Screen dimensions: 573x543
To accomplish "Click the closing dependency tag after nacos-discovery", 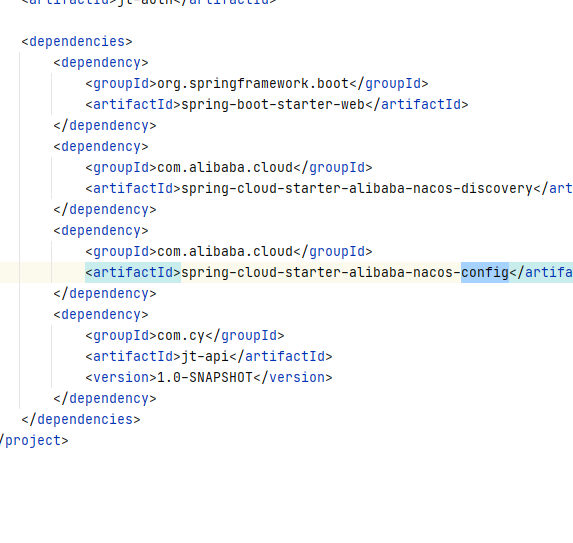I will click(105, 209).
